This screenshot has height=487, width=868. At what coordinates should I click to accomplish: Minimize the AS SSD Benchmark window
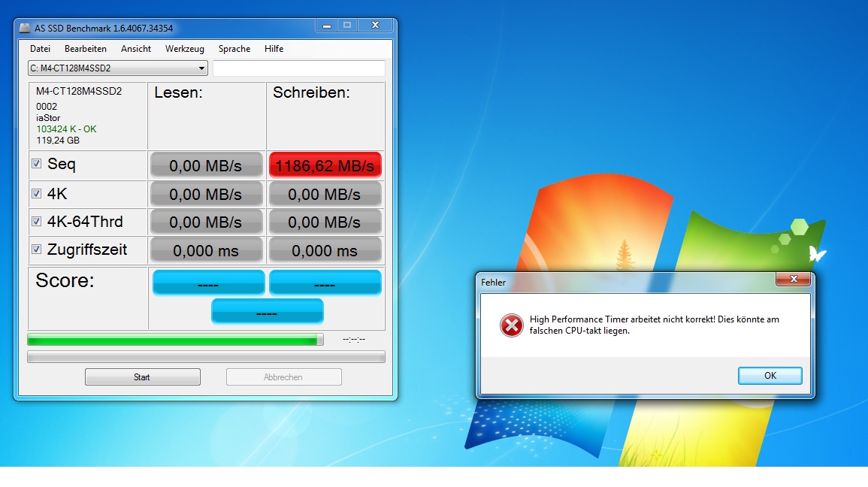[x=327, y=26]
